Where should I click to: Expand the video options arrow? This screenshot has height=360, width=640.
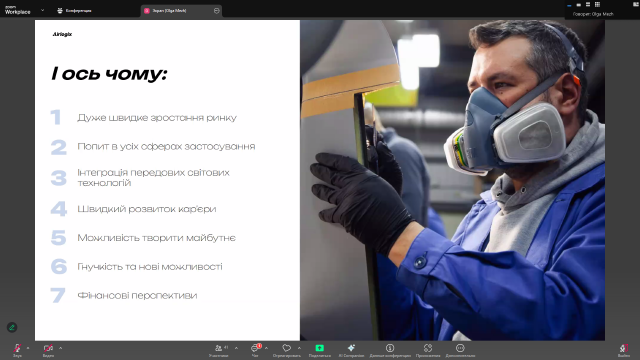[60, 348]
